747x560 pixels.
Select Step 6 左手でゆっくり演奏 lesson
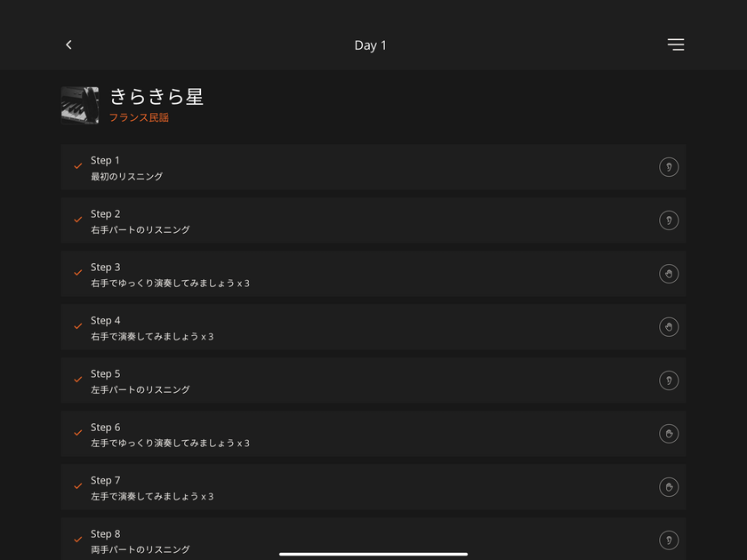click(x=373, y=434)
